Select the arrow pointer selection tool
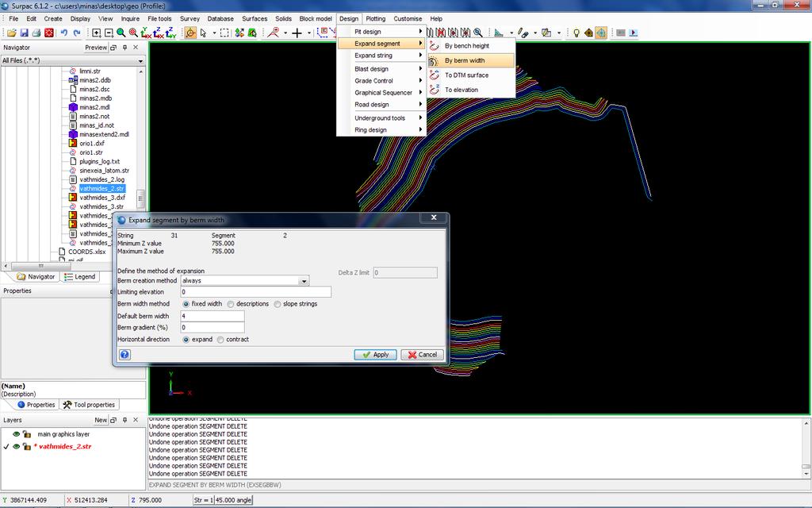The image size is (812, 508). (x=204, y=33)
